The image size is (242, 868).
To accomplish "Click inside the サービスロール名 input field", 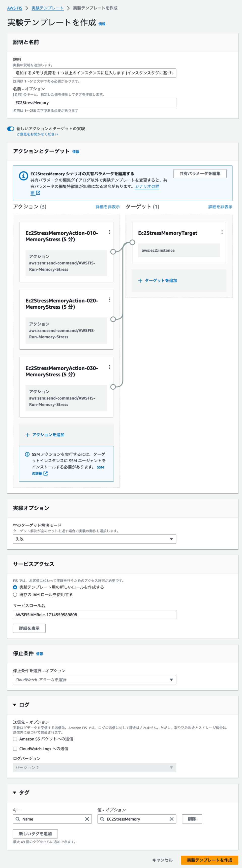I will [95, 614].
